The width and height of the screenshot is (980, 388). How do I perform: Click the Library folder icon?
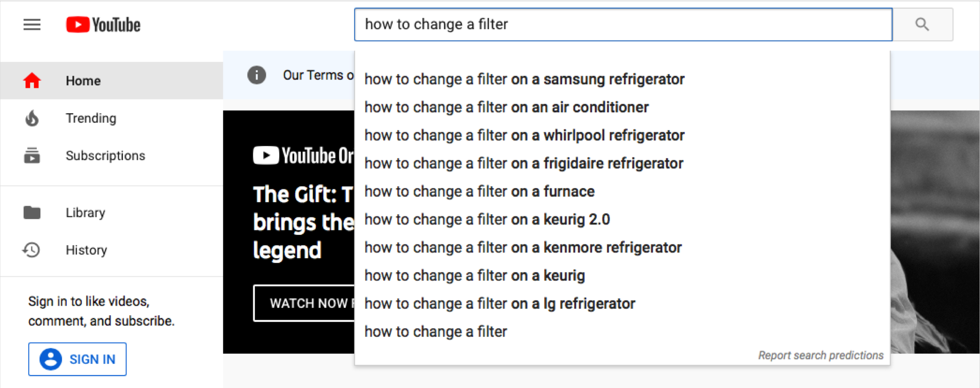coord(32,212)
